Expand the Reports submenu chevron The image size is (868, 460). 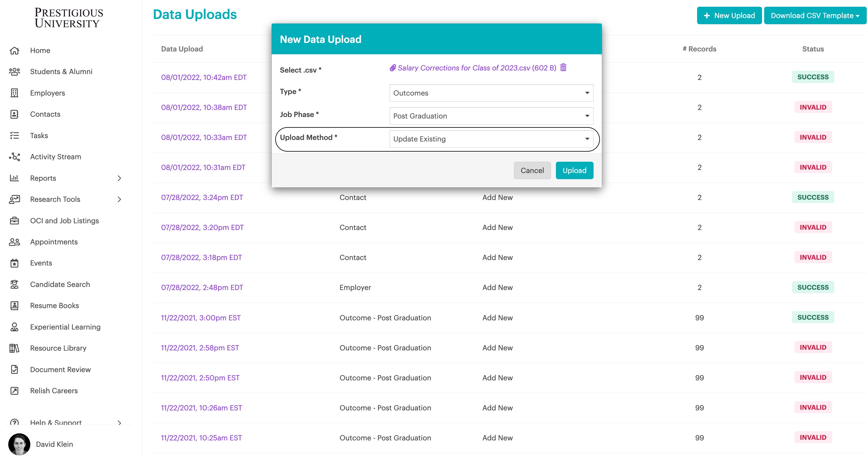(119, 178)
